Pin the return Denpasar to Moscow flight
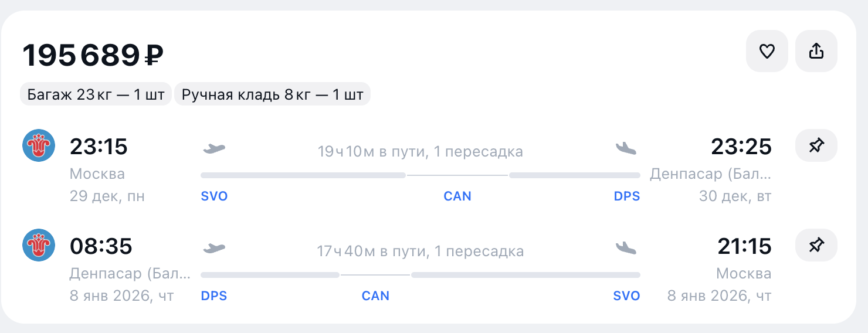This screenshot has height=333, width=868. 816,246
